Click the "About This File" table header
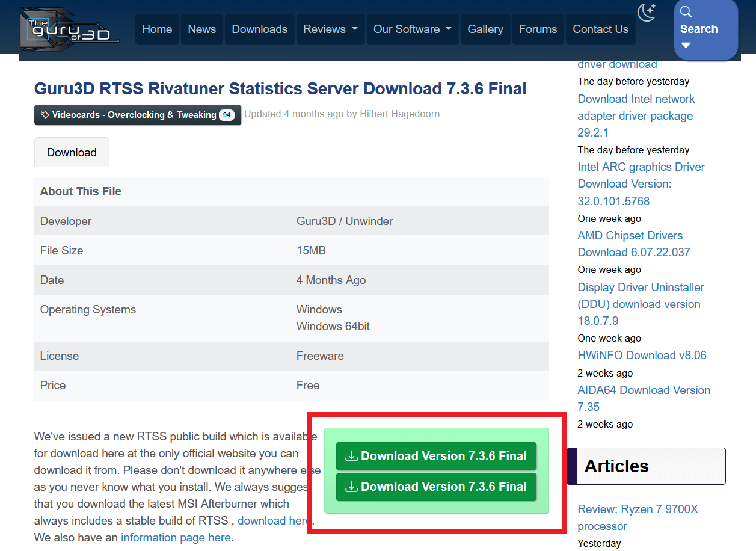The width and height of the screenshot is (756, 551). click(x=81, y=191)
